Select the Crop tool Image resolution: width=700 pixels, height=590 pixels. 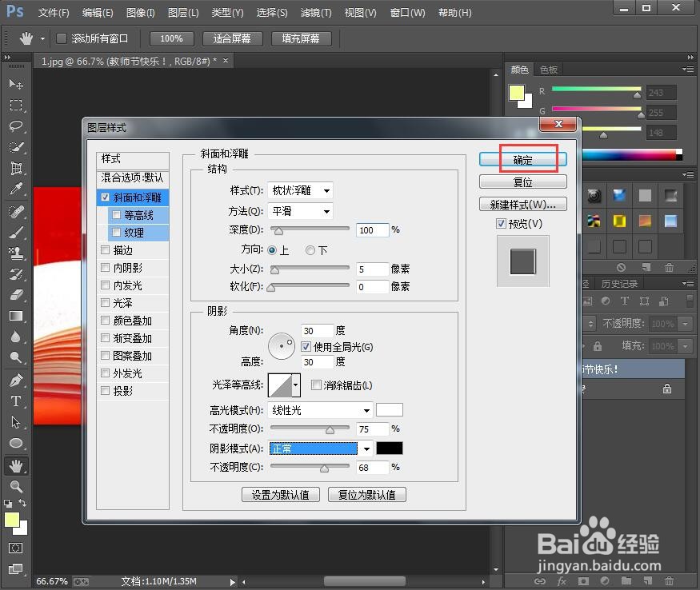tap(16, 168)
